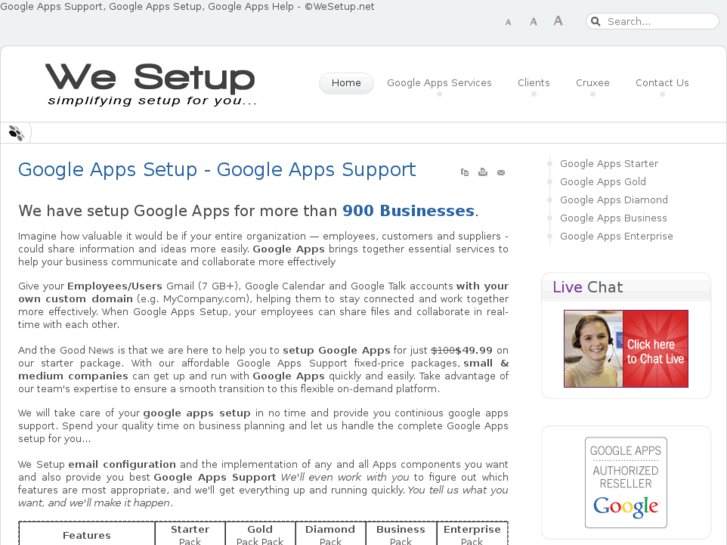Screen dimensions: 727x545
Task: Click the Business Pack column header
Action: pos(401,535)
